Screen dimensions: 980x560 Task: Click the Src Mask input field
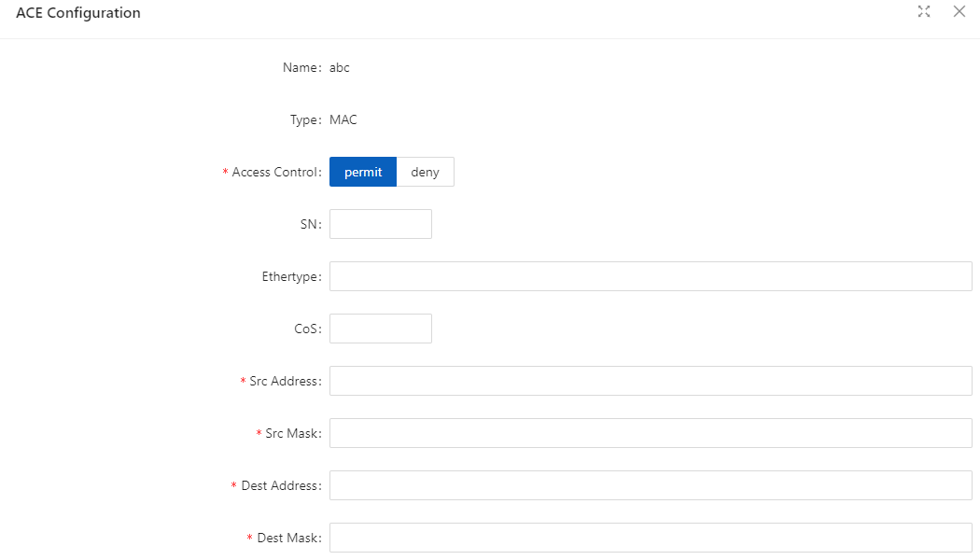click(x=651, y=433)
